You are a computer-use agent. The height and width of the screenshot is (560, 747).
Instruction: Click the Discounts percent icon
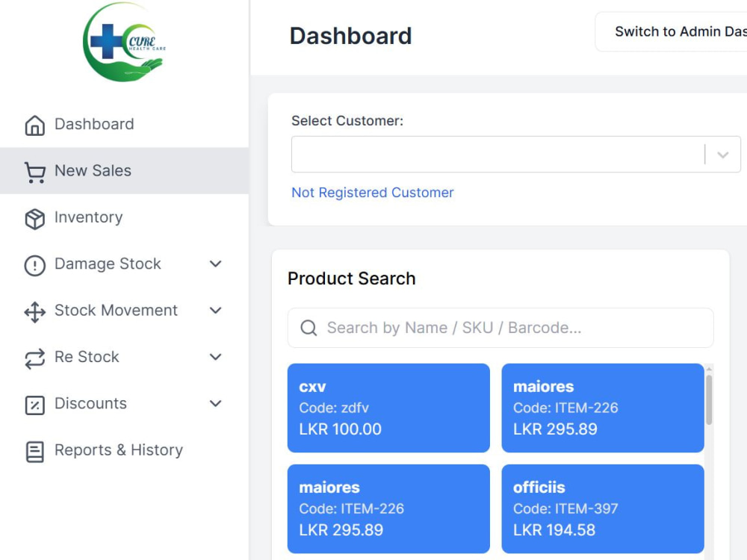pyautogui.click(x=35, y=405)
